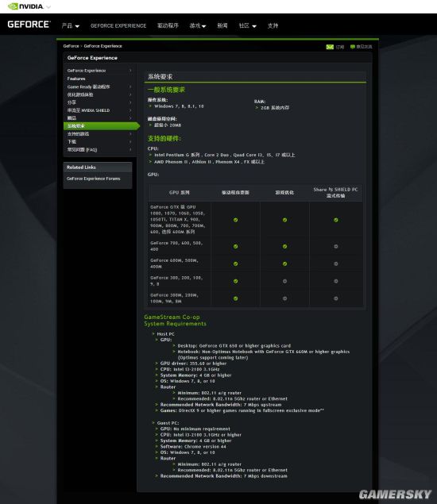Screen dimensions: 437x504
Task: Click GeForce 700, 600, 500, 400 game-optimization checkmark
Action: [x=284, y=246]
